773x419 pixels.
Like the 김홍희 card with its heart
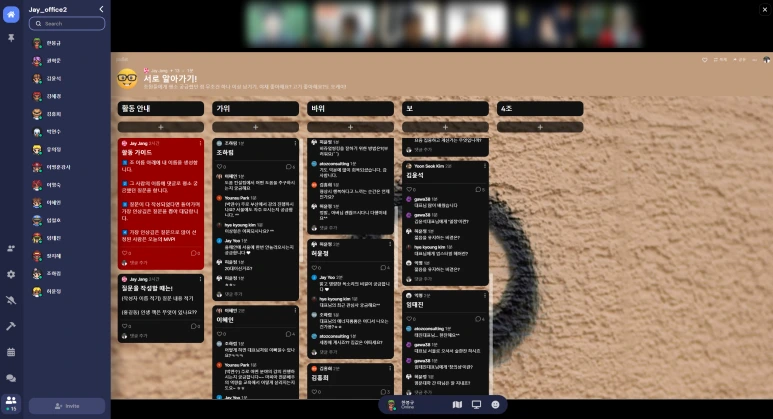pyautogui.click(x=316, y=392)
